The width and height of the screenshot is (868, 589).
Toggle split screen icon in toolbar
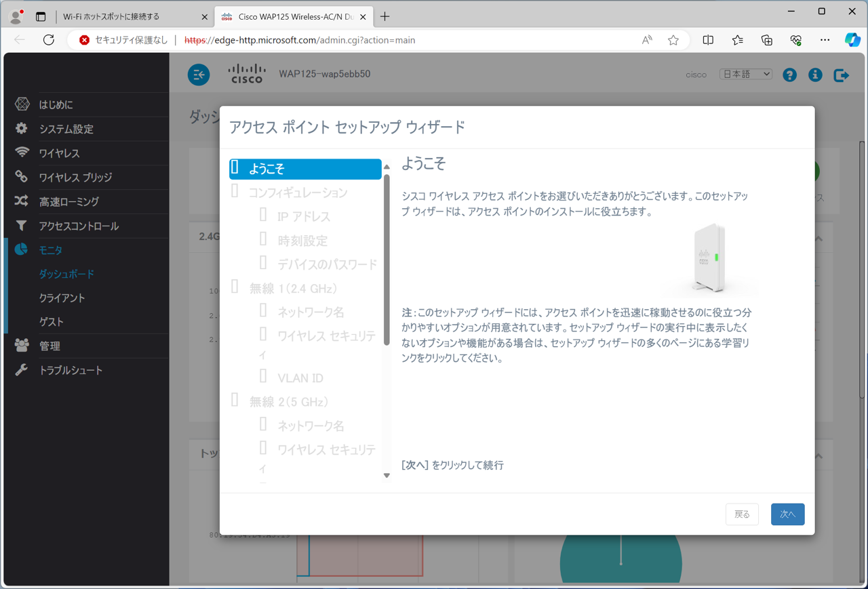point(708,40)
